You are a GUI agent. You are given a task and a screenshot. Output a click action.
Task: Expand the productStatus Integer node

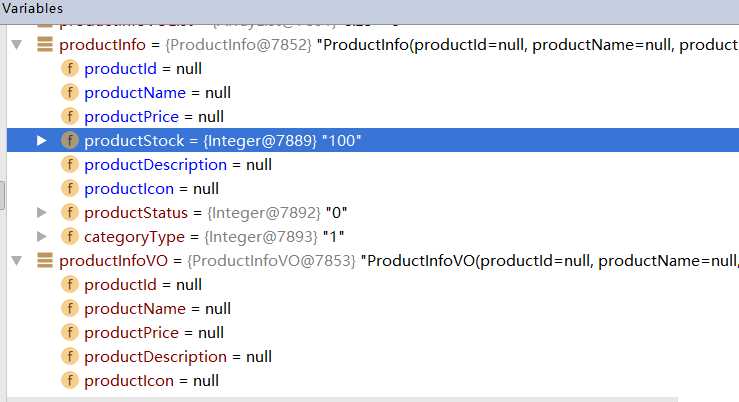coord(41,213)
